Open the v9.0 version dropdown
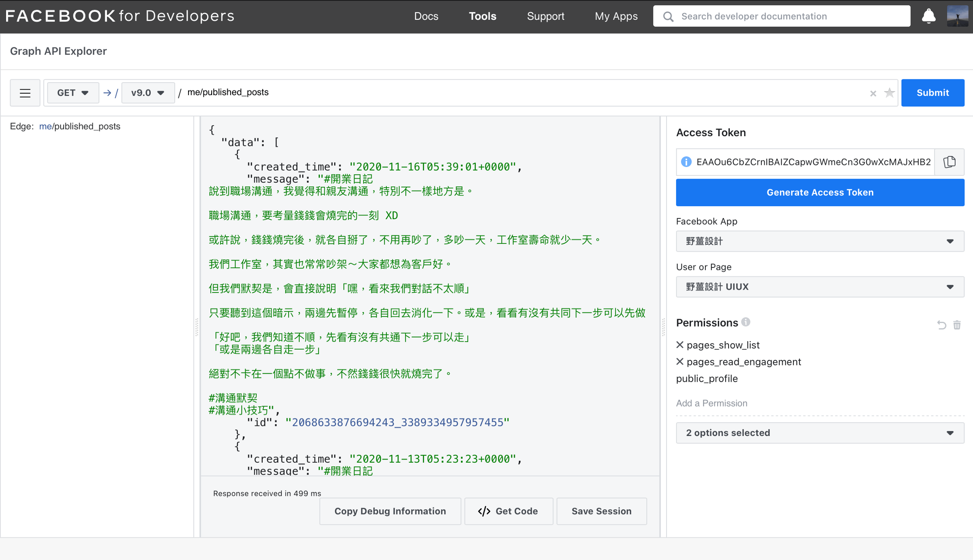The height and width of the screenshot is (560, 973). [x=148, y=93]
